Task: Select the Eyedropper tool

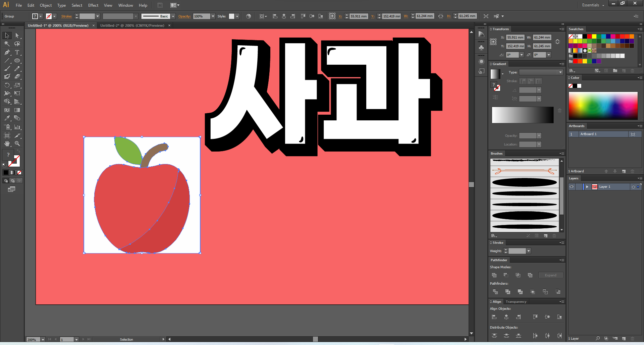Action: tap(7, 118)
